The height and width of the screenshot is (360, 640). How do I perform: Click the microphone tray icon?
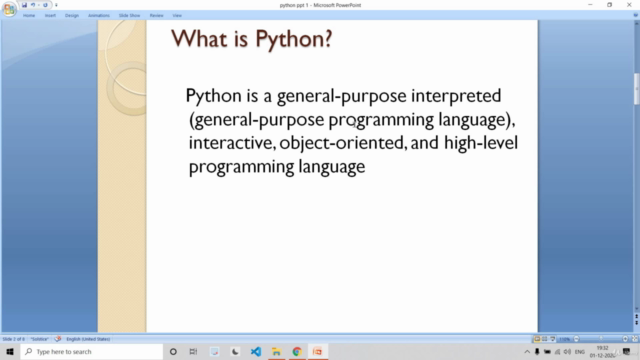tap(537, 352)
